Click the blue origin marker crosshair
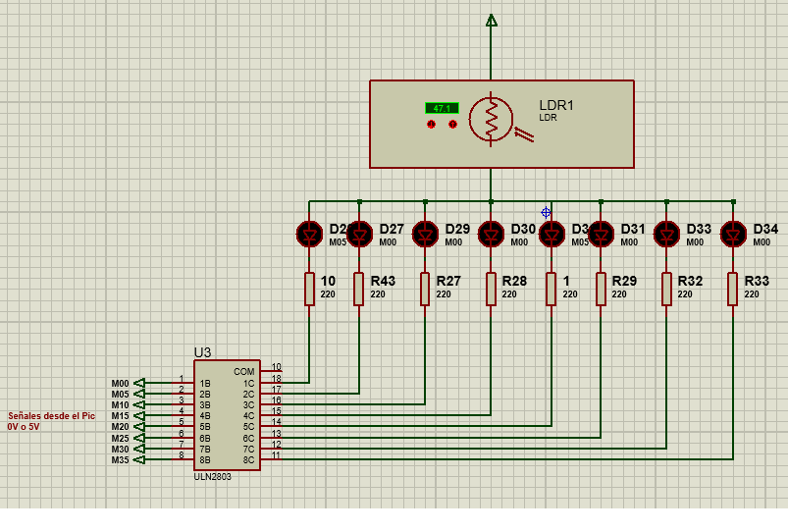 pos(546,213)
